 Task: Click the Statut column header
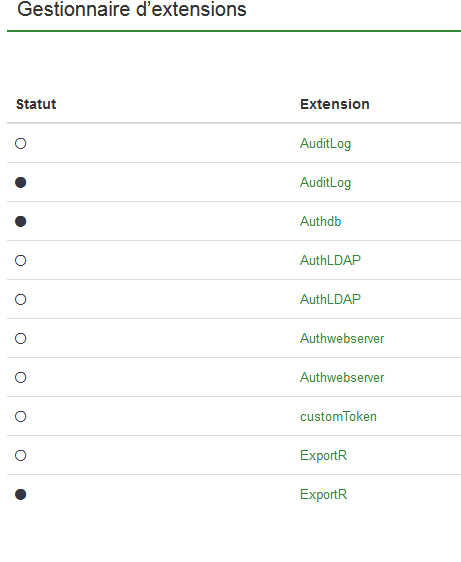click(x=36, y=104)
